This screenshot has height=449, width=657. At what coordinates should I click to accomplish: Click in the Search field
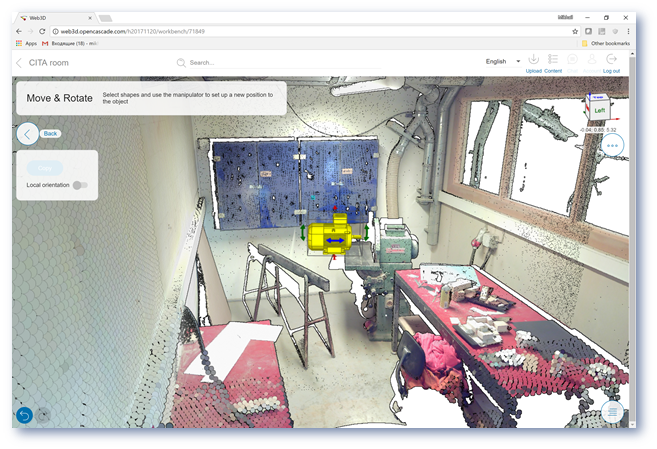pos(260,62)
